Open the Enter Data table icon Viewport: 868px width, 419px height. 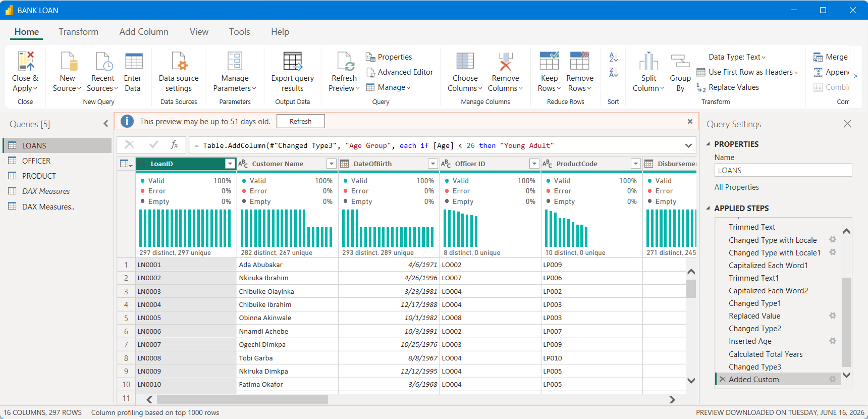click(x=134, y=61)
